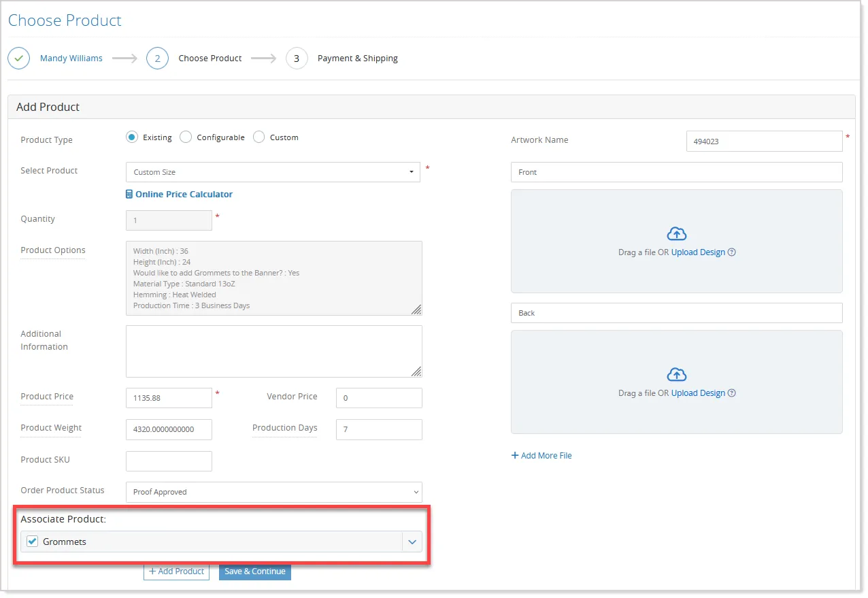Click Upload Design link for Front artwork
This screenshot has width=868, height=598.
pos(698,252)
